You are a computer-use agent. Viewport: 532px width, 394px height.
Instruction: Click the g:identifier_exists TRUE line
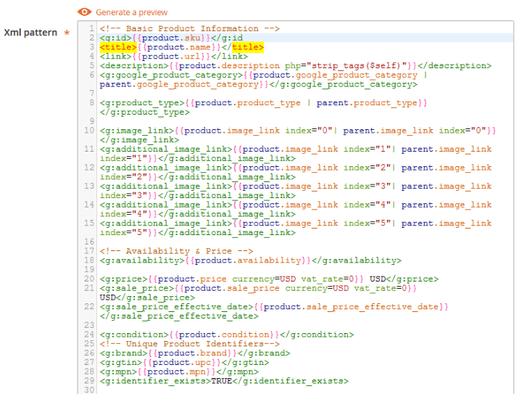click(224, 381)
